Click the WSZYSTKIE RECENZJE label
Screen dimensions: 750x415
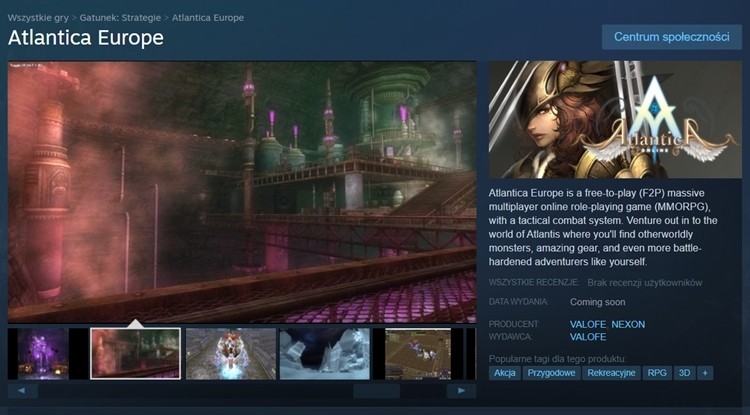[534, 283]
